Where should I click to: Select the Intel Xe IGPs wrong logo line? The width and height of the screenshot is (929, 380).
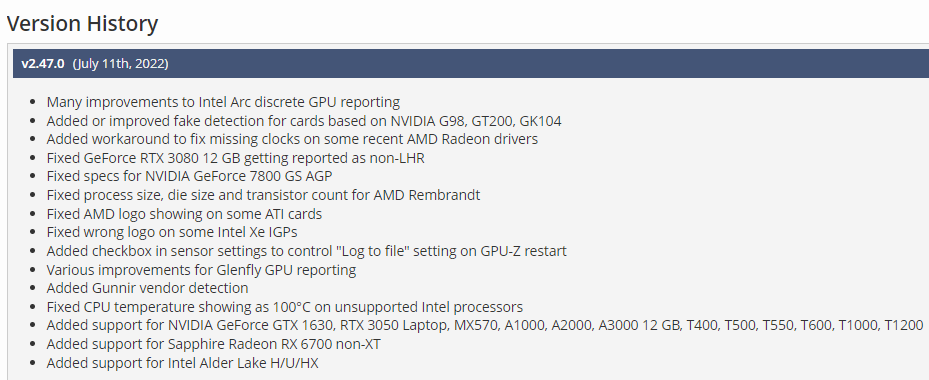(172, 232)
